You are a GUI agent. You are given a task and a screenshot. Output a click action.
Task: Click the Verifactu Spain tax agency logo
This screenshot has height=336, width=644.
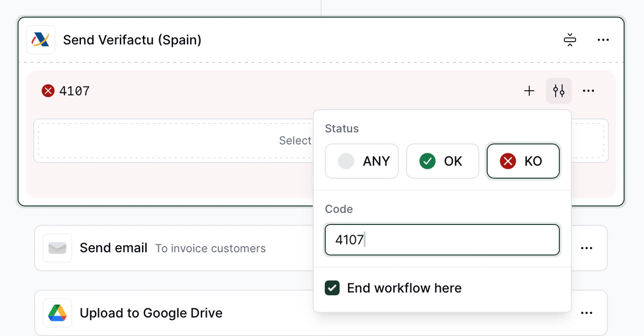(x=41, y=40)
